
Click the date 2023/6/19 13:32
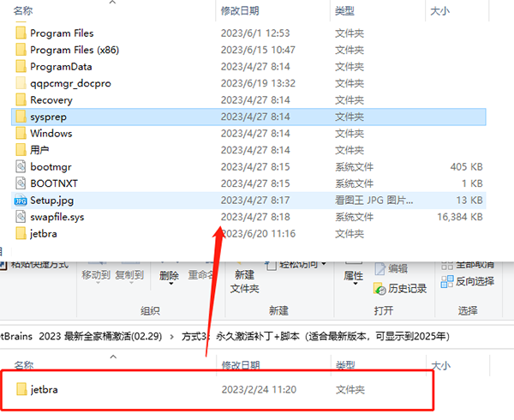tap(258, 83)
